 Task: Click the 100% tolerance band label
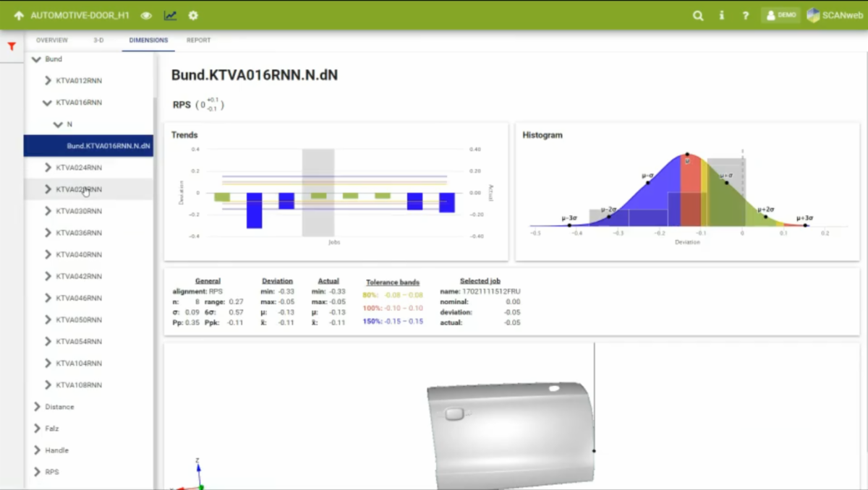[x=392, y=308]
